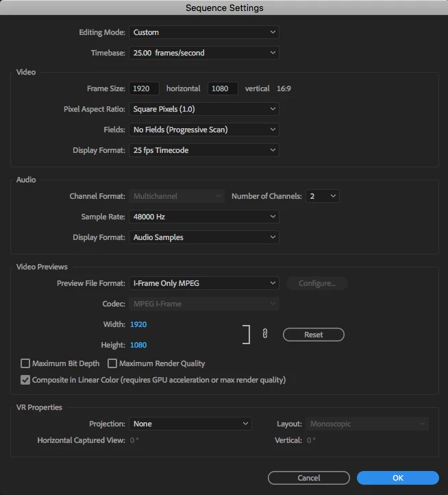Click the Horizontal Captured View value
This screenshot has width=448, height=495.
click(134, 440)
